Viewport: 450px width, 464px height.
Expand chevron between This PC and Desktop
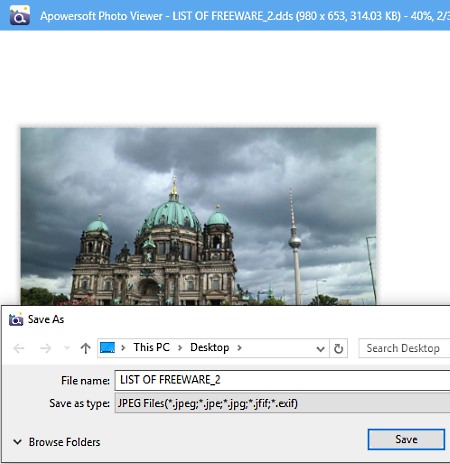pos(180,348)
